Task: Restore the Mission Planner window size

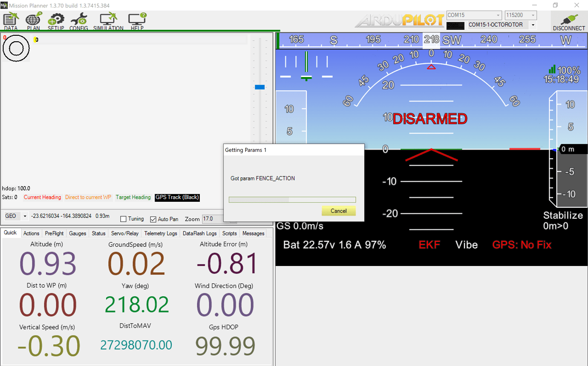Action: 555,5
